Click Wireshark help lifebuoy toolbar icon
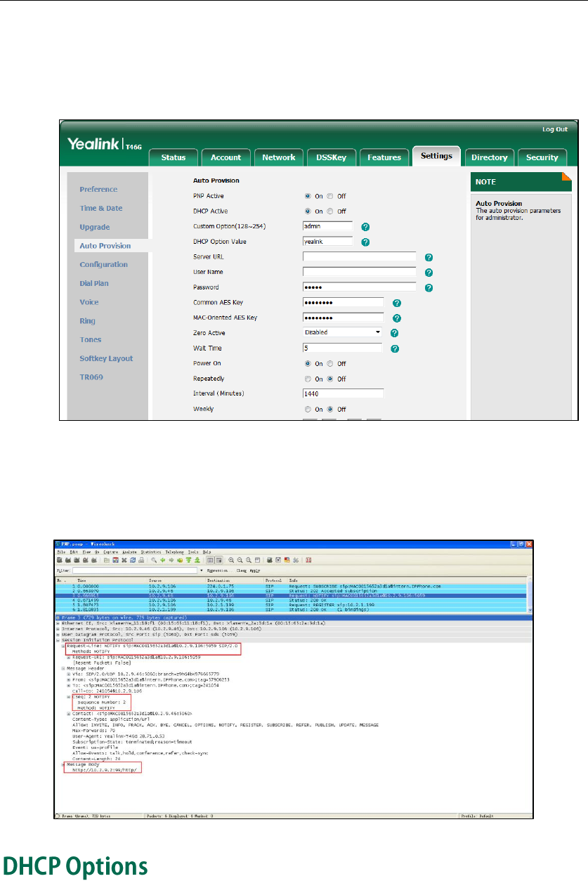Viewport: 588px width, 881px height. click(308, 560)
